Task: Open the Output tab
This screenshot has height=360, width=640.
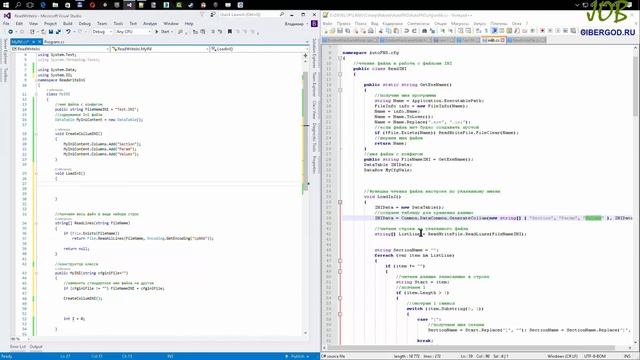Action: (36, 347)
